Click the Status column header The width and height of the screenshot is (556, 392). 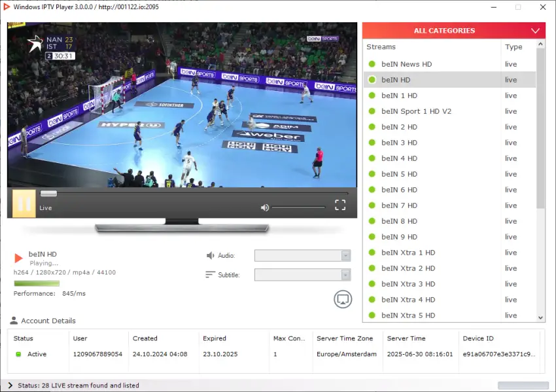(23, 338)
